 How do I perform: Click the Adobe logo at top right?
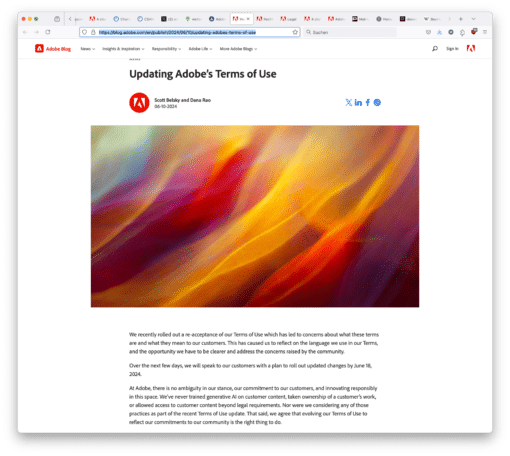point(471,49)
